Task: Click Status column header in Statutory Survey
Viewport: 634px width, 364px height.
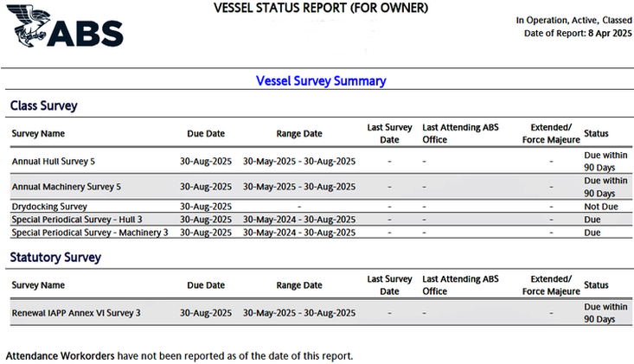Action: click(x=596, y=284)
